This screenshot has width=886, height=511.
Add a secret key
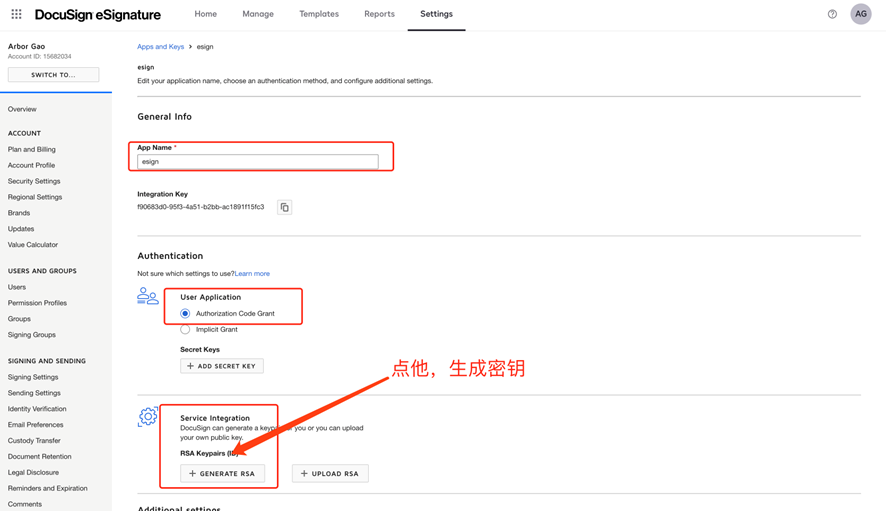(x=222, y=366)
